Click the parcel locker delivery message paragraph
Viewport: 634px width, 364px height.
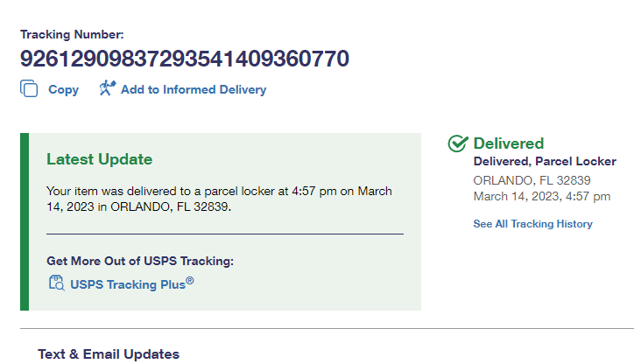219,199
